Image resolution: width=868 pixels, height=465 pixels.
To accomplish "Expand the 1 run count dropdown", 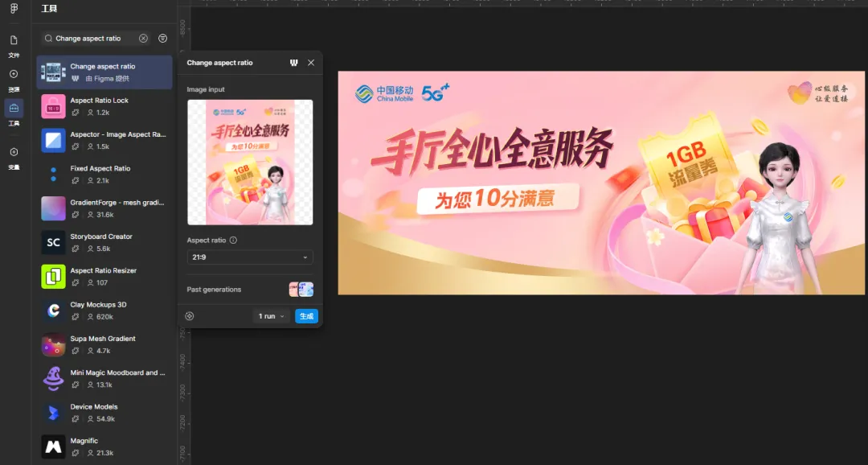I will pos(272,316).
